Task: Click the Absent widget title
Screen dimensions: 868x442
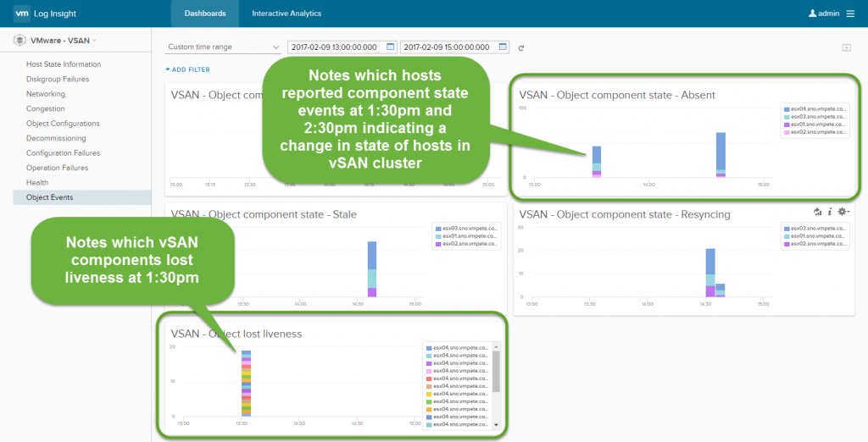Action: [617, 95]
